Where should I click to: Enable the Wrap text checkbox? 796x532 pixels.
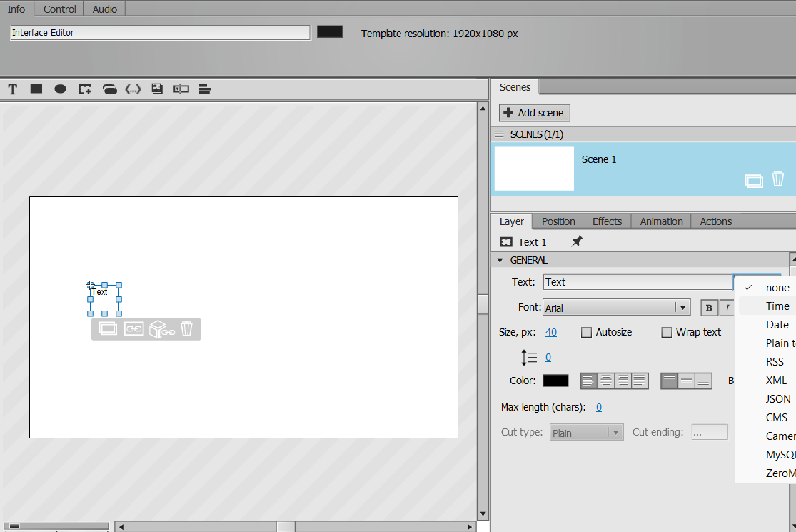(667, 333)
